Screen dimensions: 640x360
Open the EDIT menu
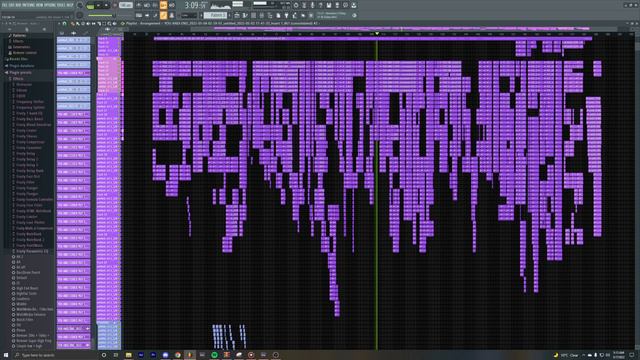tap(11, 5)
